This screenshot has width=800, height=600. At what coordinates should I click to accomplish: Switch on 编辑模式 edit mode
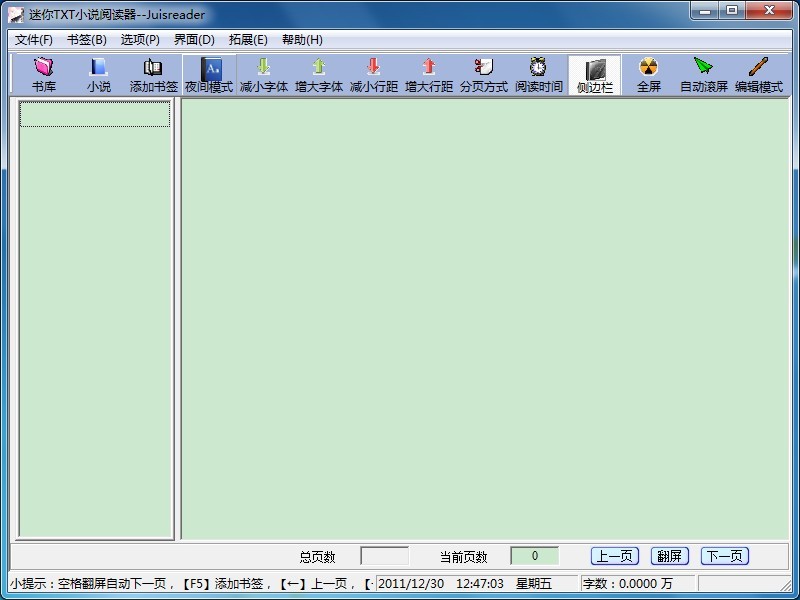coord(759,75)
